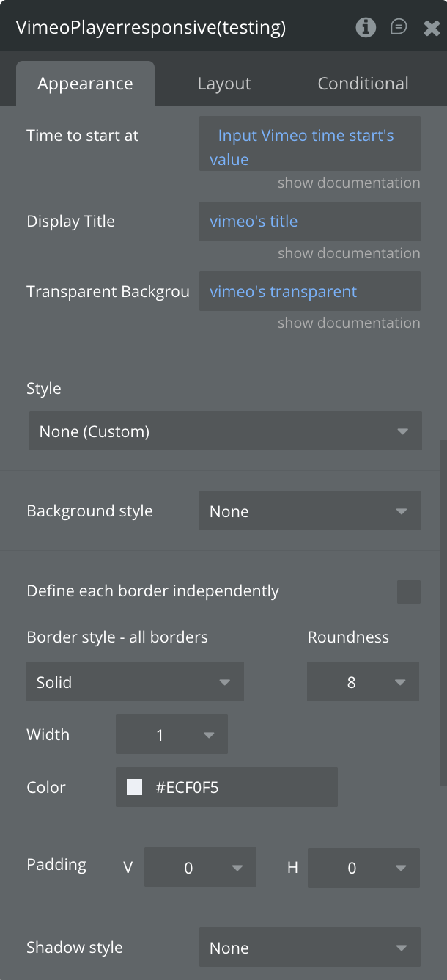This screenshot has height=980, width=447.
Task: Show documentation for Display Title
Action: [349, 254]
